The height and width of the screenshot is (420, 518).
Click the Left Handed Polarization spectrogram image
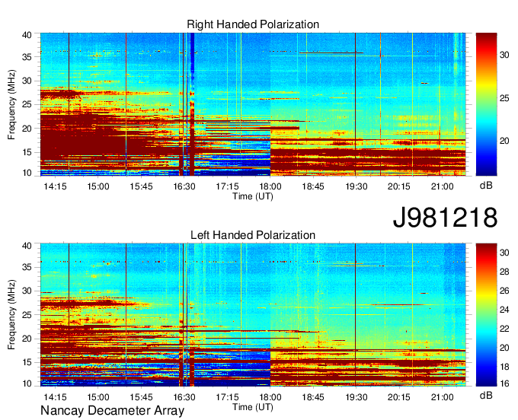pos(253,315)
